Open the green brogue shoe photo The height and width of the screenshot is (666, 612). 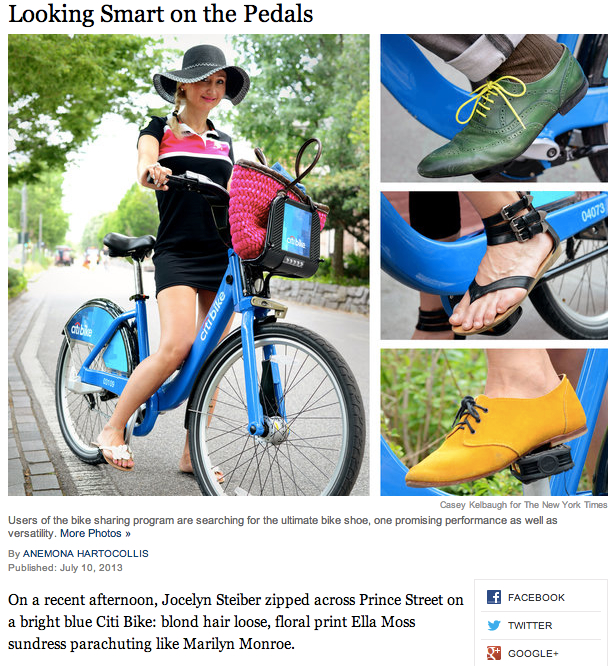494,108
